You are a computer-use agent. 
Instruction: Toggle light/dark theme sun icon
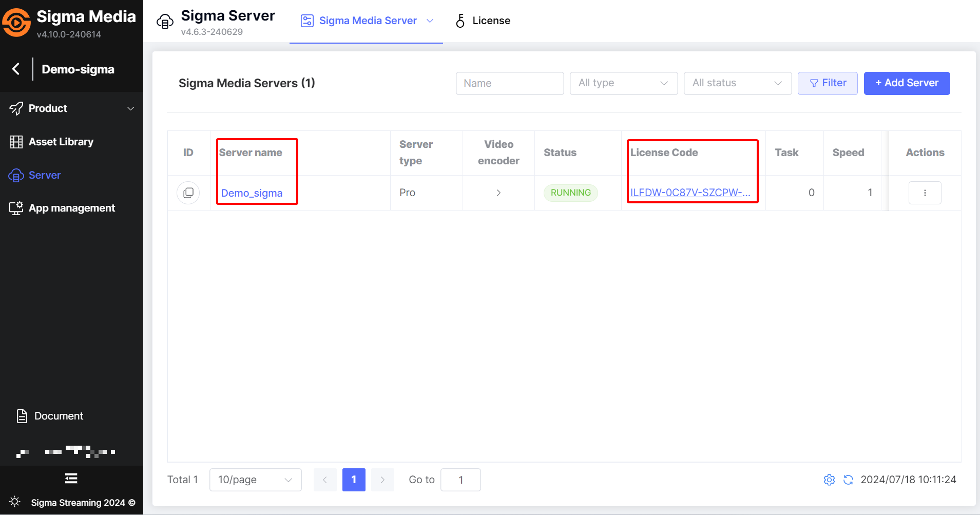(15, 502)
